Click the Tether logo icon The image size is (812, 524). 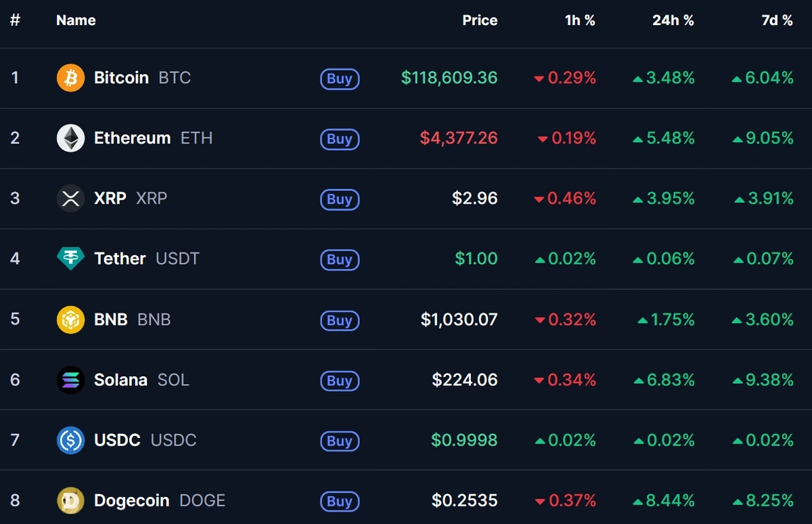70,259
